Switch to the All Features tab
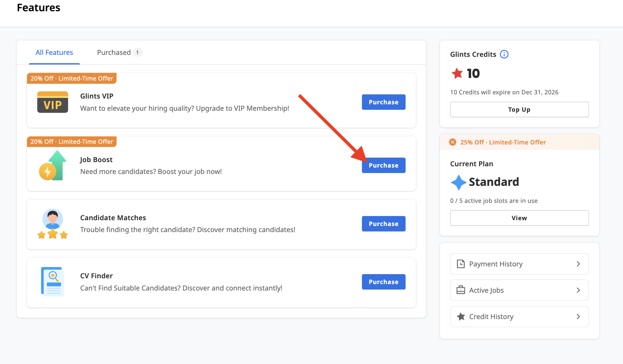The height and width of the screenshot is (364, 623). [x=54, y=52]
